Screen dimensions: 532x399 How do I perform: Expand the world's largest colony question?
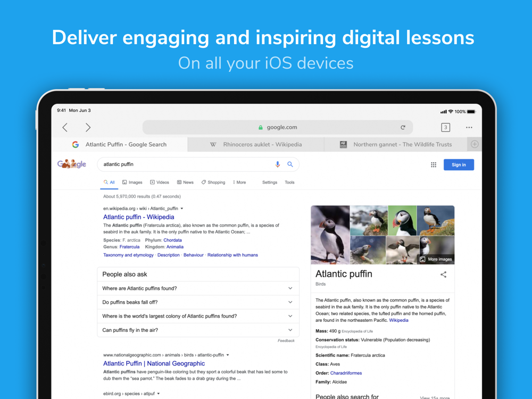pos(198,316)
